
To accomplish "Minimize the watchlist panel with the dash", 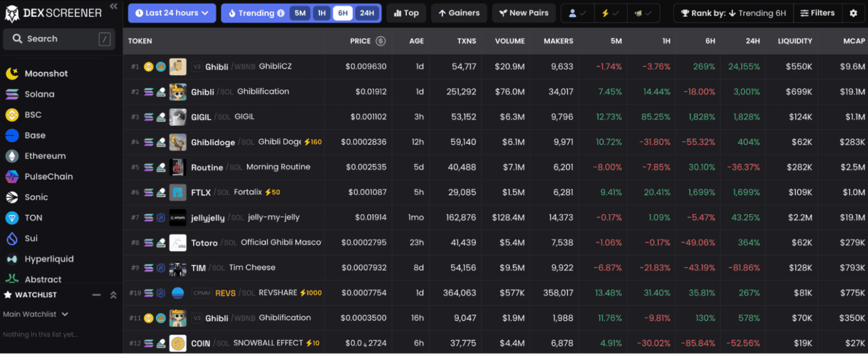I will pyautogui.click(x=96, y=295).
